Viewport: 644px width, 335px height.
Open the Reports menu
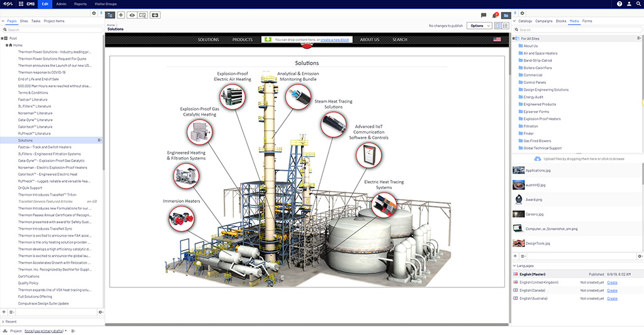coord(80,4)
